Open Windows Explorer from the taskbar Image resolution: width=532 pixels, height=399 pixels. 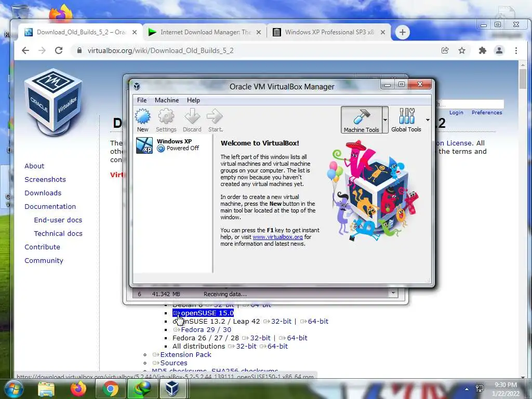click(46, 389)
